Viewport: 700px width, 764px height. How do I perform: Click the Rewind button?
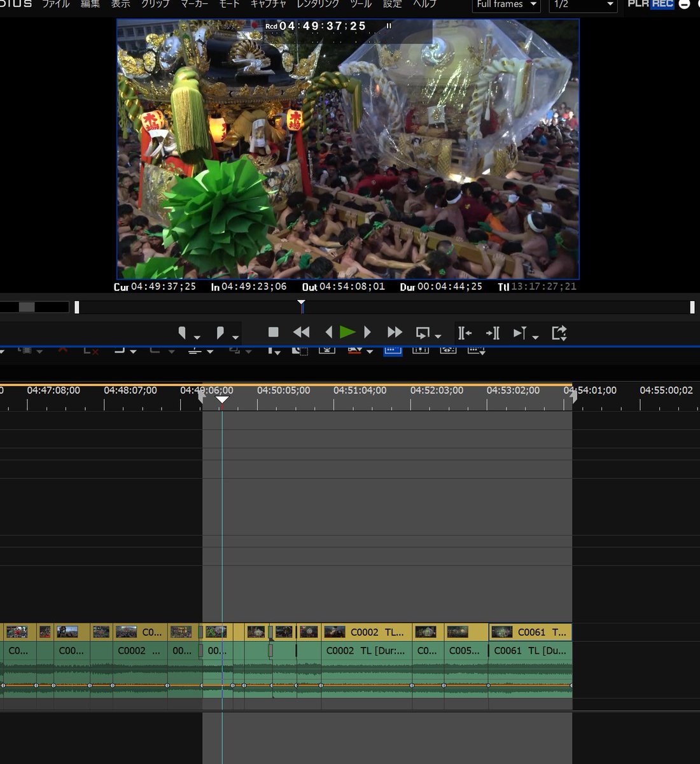pyautogui.click(x=301, y=332)
